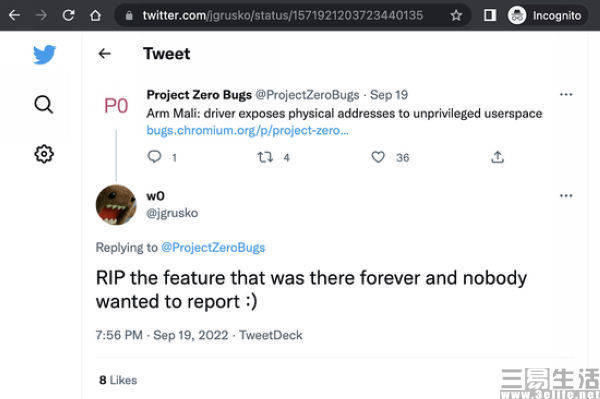Open more options on Project Zero tweet

[566, 94]
